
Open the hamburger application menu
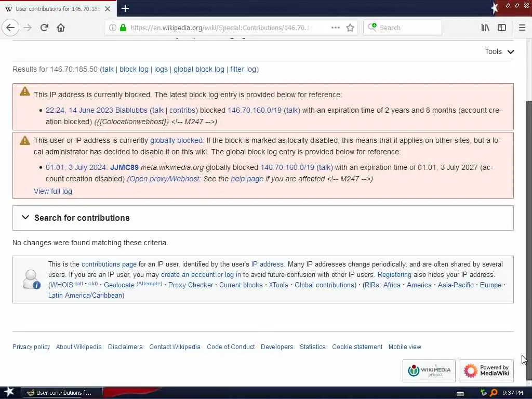pos(522,28)
